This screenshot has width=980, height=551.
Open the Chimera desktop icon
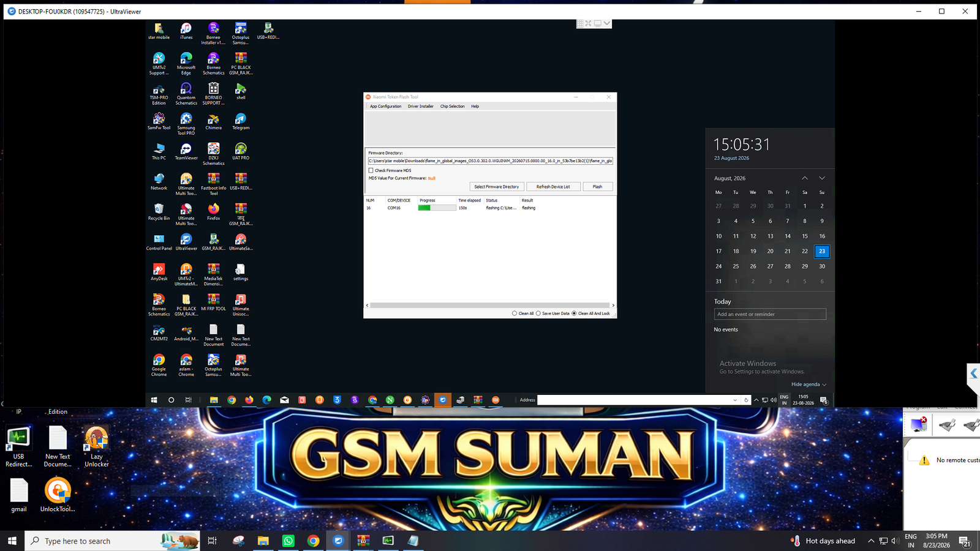(213, 121)
